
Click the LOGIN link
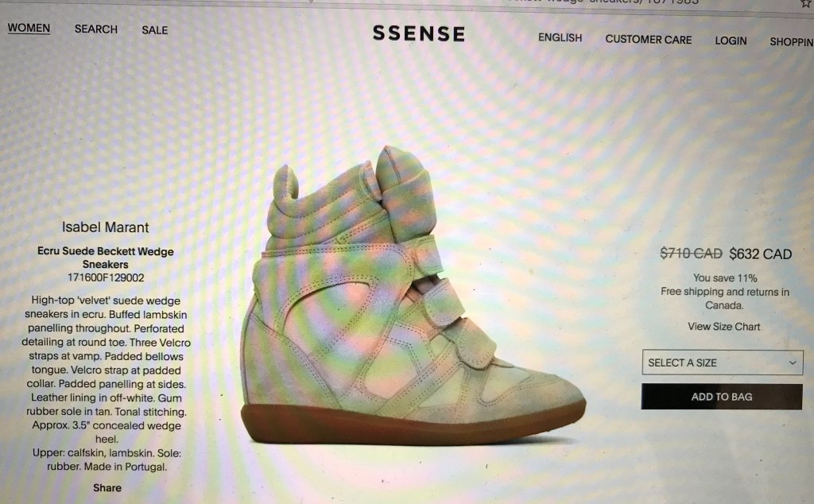pos(731,41)
